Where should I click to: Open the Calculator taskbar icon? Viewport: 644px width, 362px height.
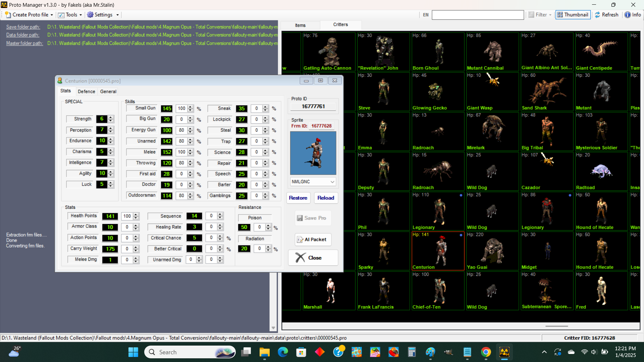(x=412, y=352)
